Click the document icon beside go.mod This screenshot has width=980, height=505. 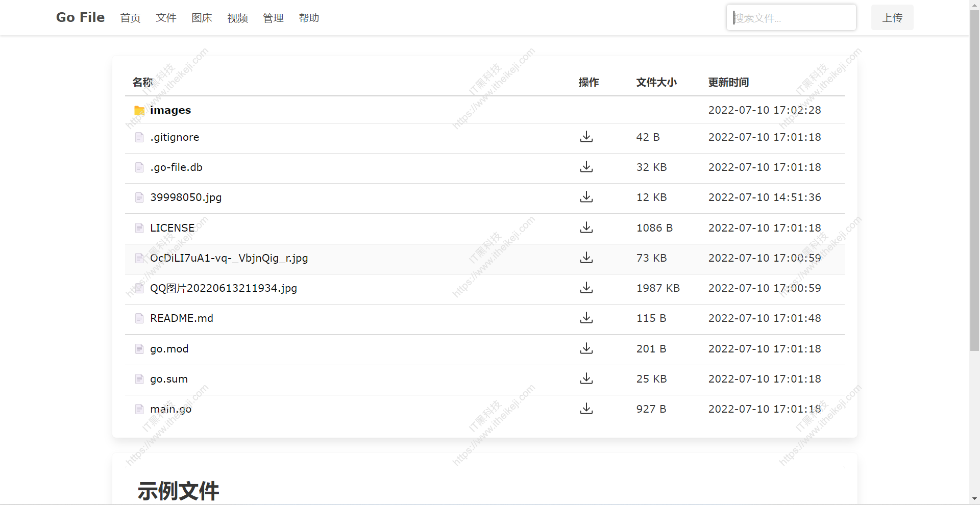pos(139,349)
